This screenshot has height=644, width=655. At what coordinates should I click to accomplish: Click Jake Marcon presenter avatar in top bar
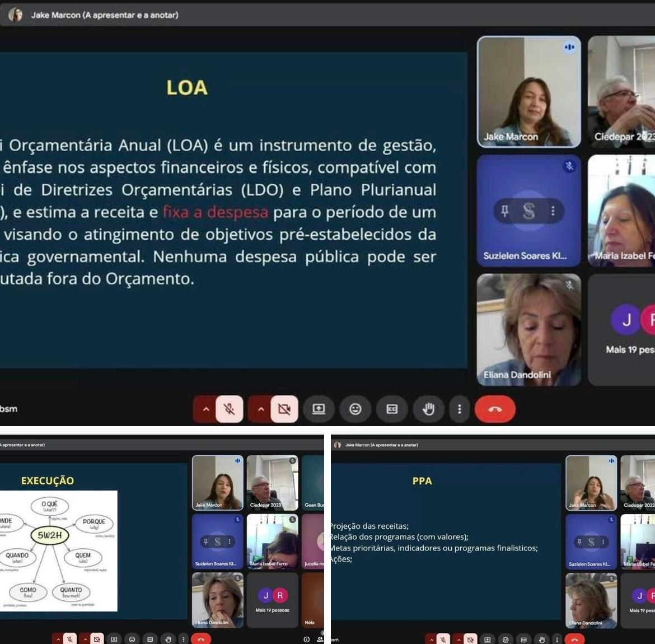[16, 15]
